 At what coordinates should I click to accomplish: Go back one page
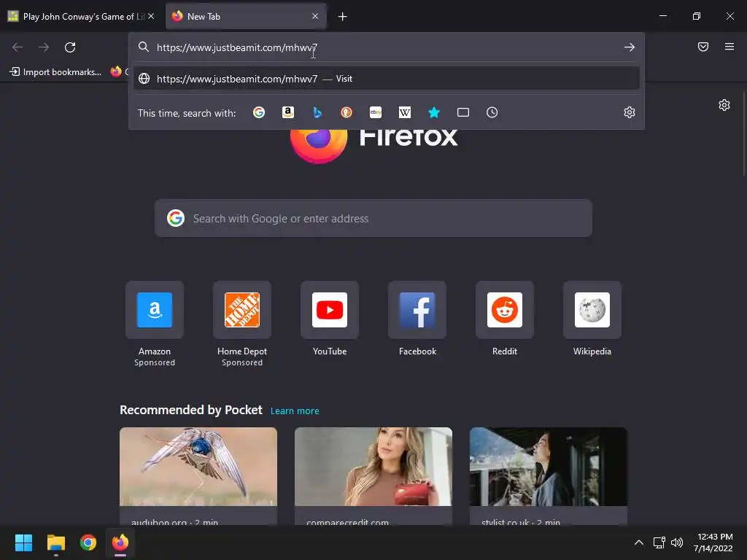coord(18,47)
